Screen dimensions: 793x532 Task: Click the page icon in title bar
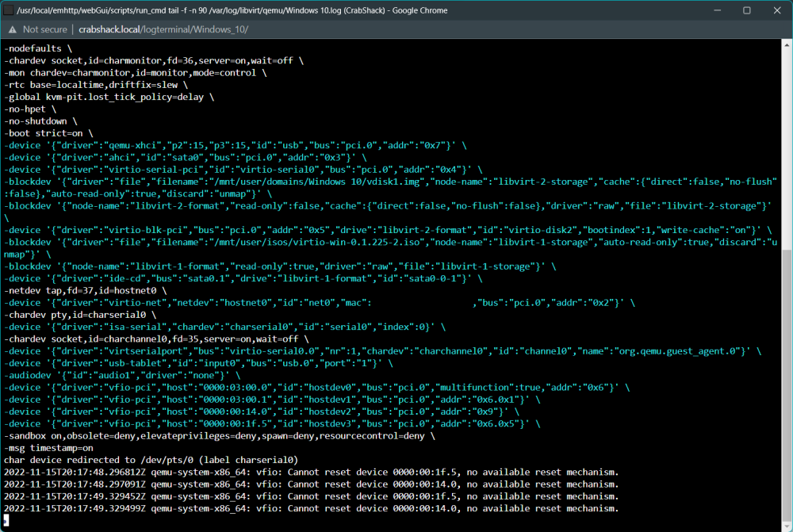tap(9, 10)
